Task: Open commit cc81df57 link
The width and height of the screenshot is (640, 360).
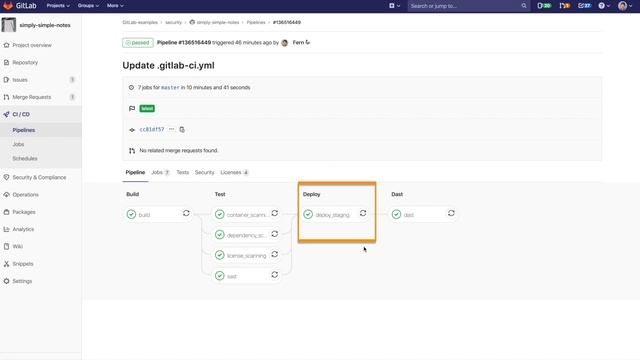Action: (152, 129)
